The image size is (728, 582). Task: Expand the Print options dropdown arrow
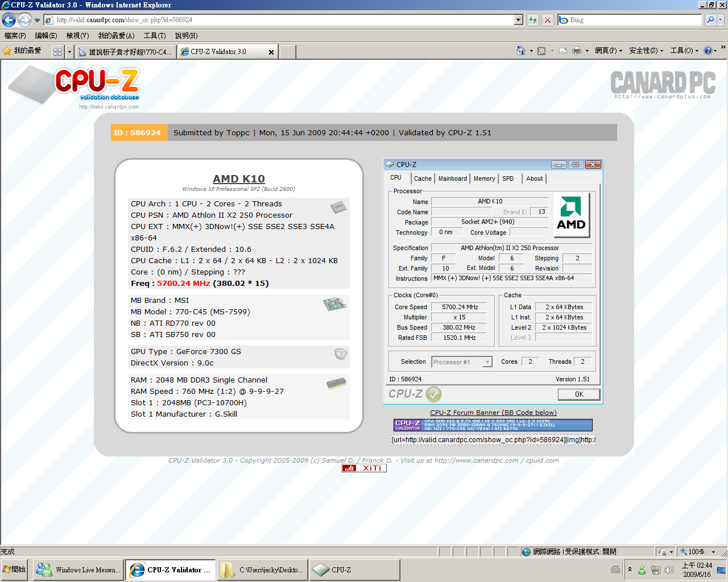point(587,51)
